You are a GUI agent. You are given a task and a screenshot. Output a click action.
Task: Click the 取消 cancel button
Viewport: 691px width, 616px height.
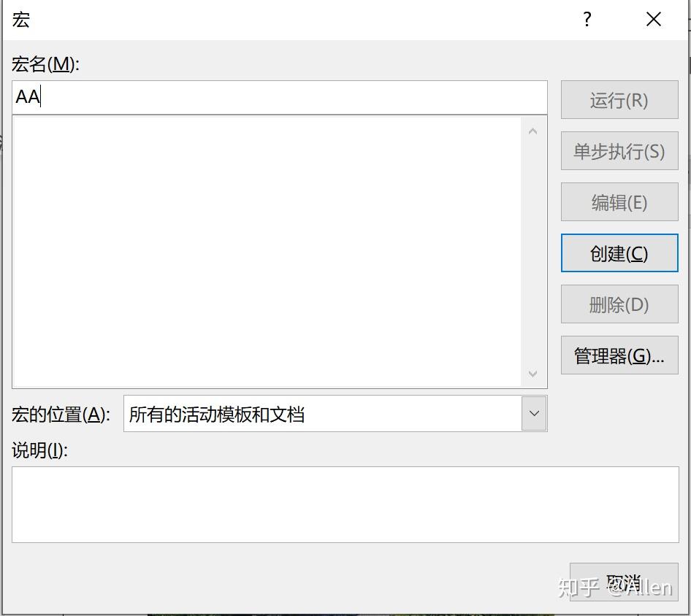[x=624, y=582]
